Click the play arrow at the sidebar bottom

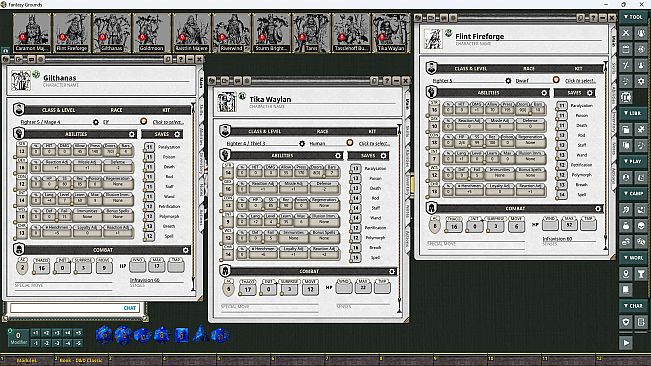(626, 342)
